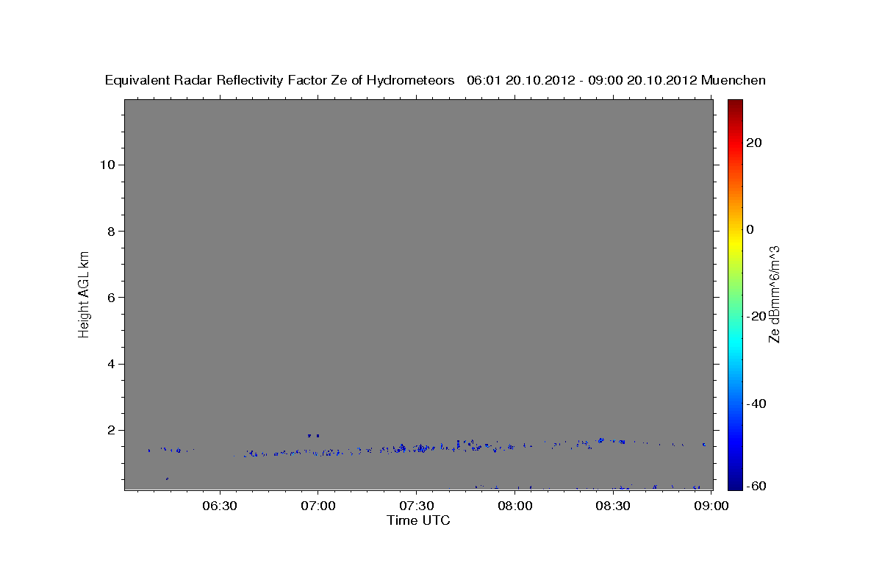Click the colorbar label '-60'
This screenshot has height=588, width=882.
pyautogui.click(x=756, y=485)
